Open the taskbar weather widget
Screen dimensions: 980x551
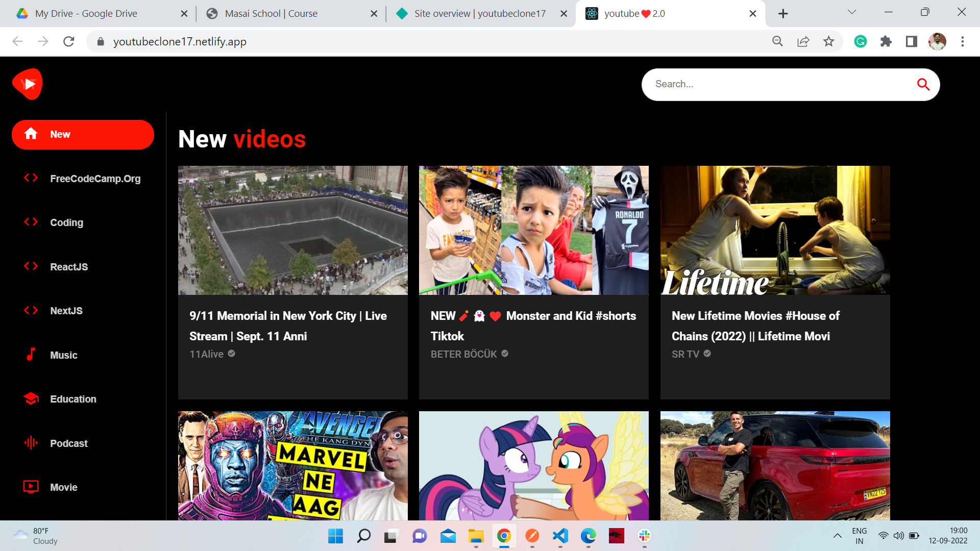click(x=36, y=536)
